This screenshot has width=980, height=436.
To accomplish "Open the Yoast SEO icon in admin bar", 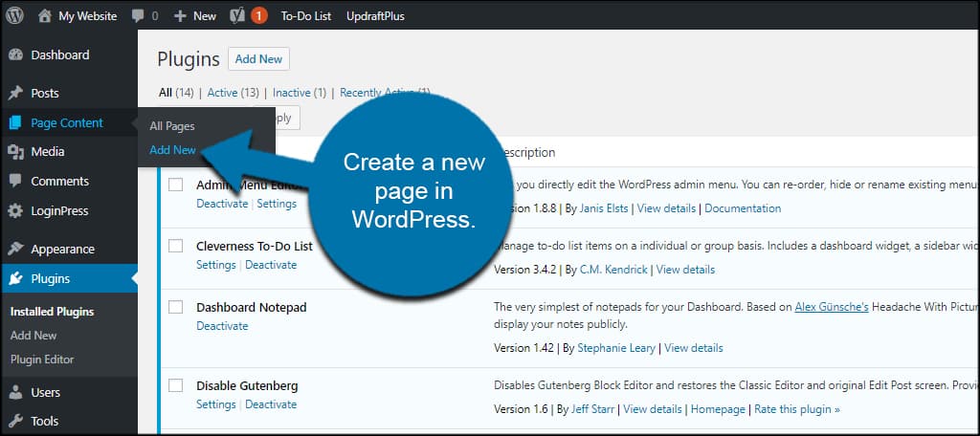I will coord(237,16).
